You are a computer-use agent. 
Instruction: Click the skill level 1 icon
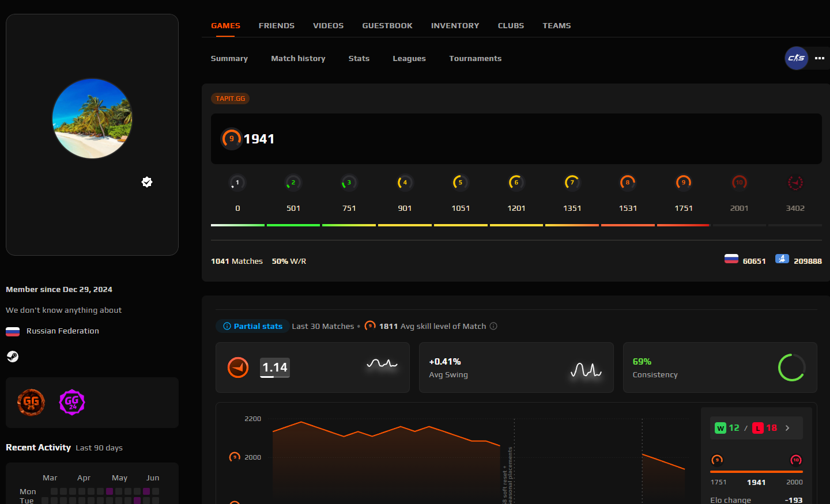[237, 183]
